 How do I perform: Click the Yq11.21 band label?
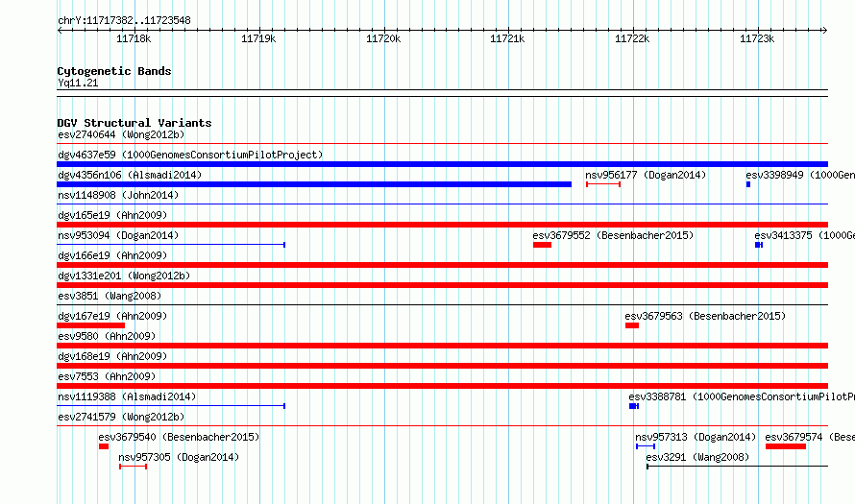78,83
